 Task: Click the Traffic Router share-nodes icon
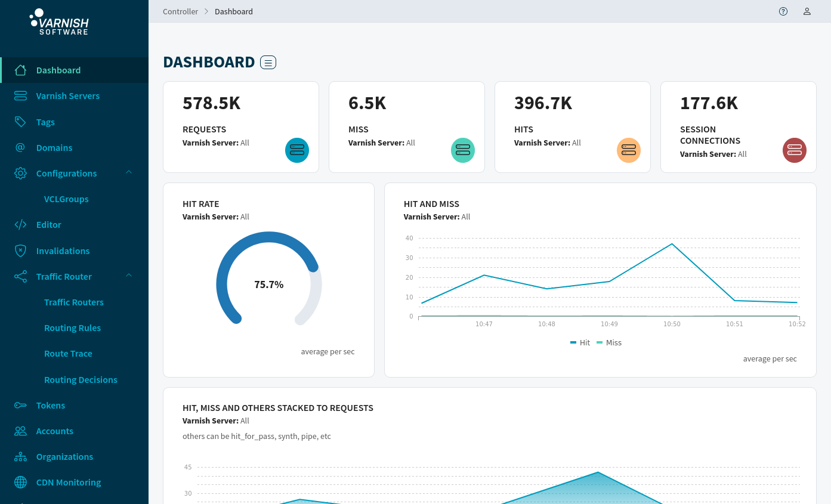pyautogui.click(x=20, y=277)
